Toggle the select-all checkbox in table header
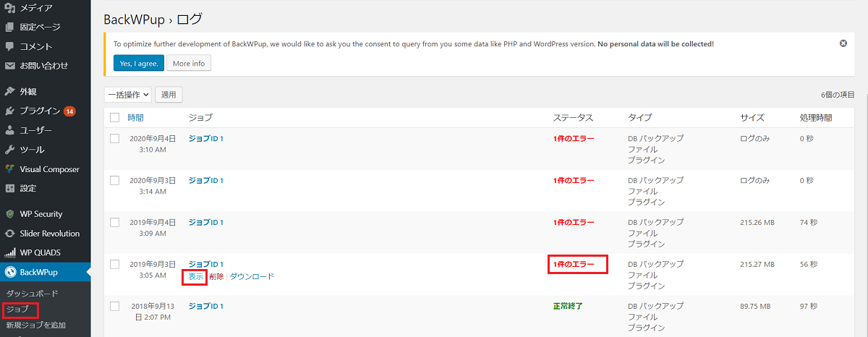Screen dimensions: 868x337 point(114,117)
